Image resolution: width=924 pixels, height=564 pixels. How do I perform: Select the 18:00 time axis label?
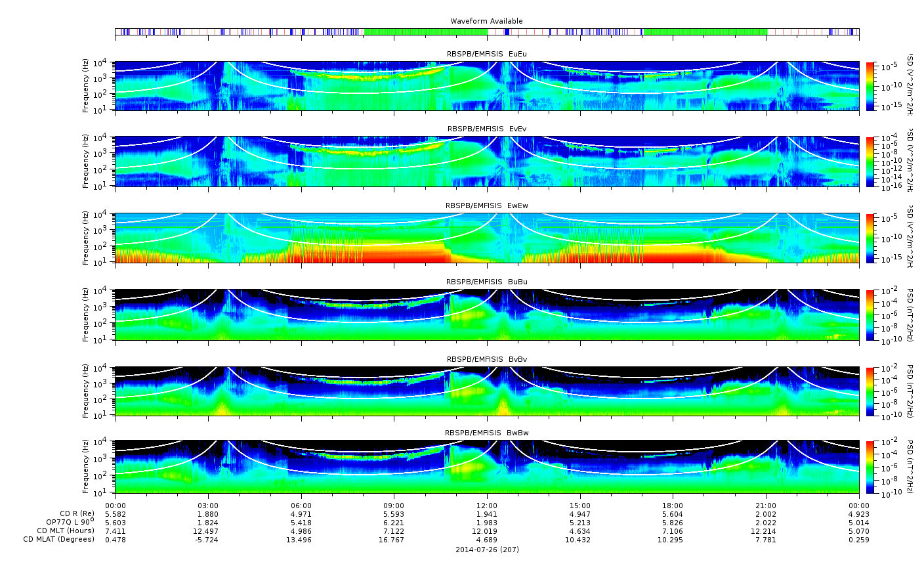(x=673, y=505)
